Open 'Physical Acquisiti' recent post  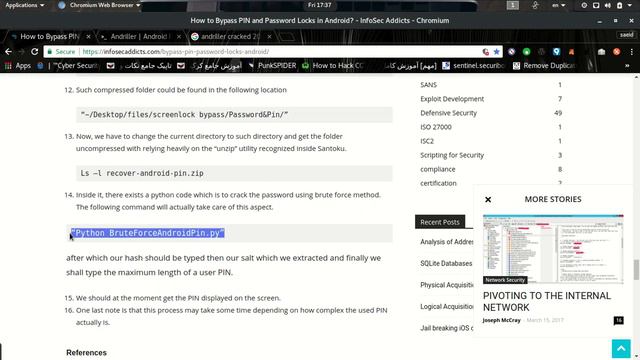tap(447, 285)
